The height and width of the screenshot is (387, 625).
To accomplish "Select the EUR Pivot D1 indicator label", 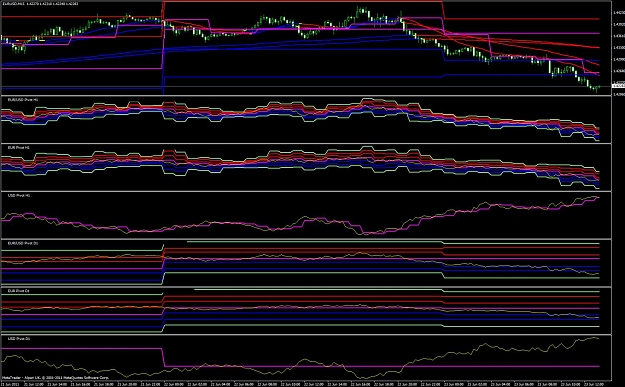I will 19,291.
